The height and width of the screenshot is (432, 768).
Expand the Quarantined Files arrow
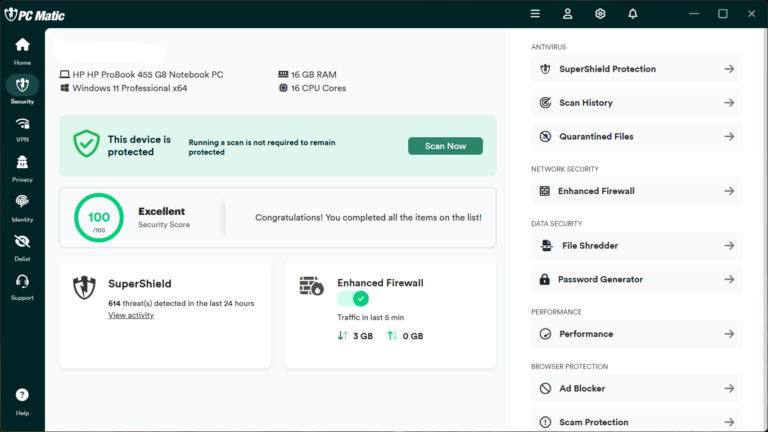pyautogui.click(x=729, y=137)
